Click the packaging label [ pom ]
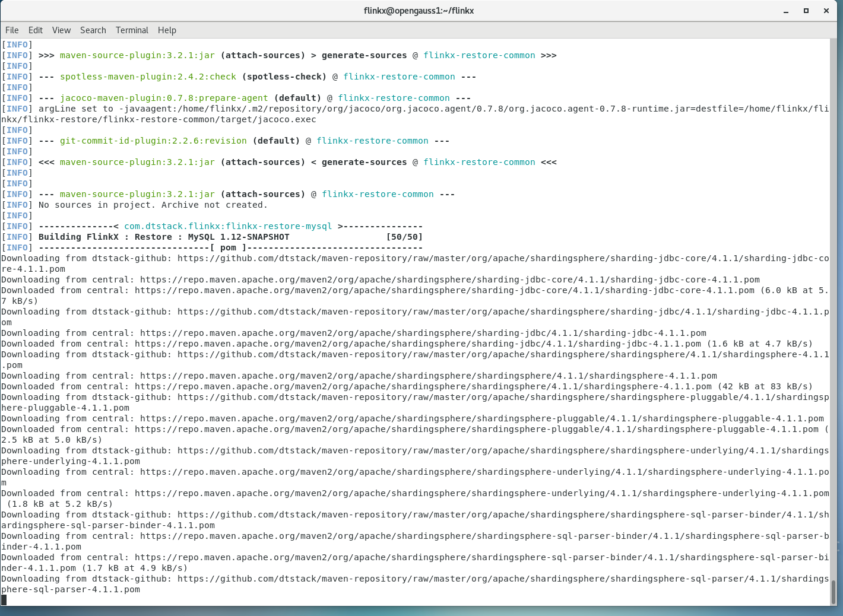This screenshot has height=616, width=843. coord(228,247)
